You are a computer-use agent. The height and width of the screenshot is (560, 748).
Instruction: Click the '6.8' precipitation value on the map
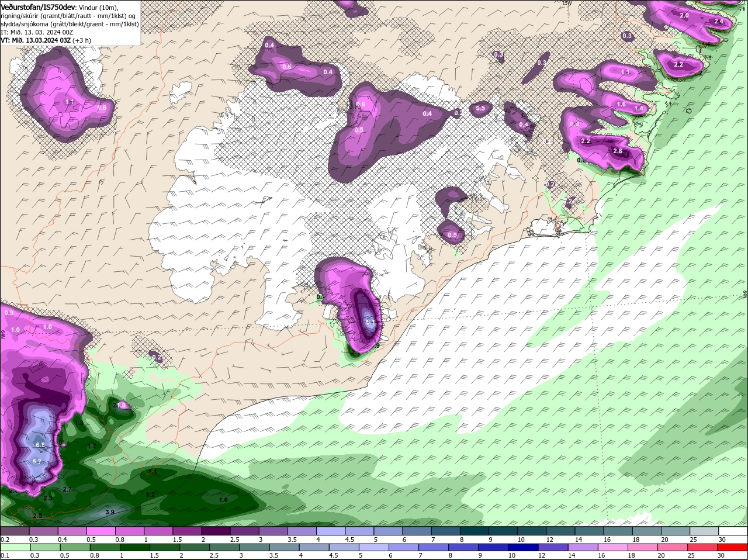click(40, 445)
